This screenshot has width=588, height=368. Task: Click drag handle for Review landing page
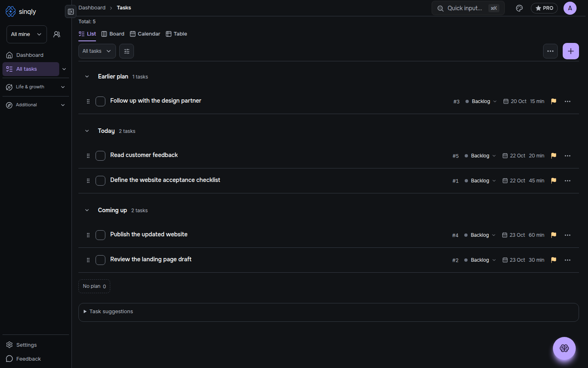pyautogui.click(x=88, y=260)
